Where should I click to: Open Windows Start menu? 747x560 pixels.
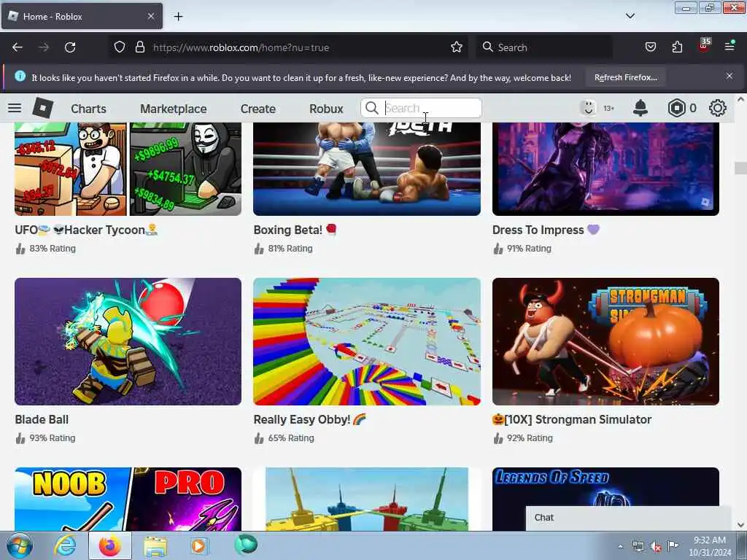point(19,545)
